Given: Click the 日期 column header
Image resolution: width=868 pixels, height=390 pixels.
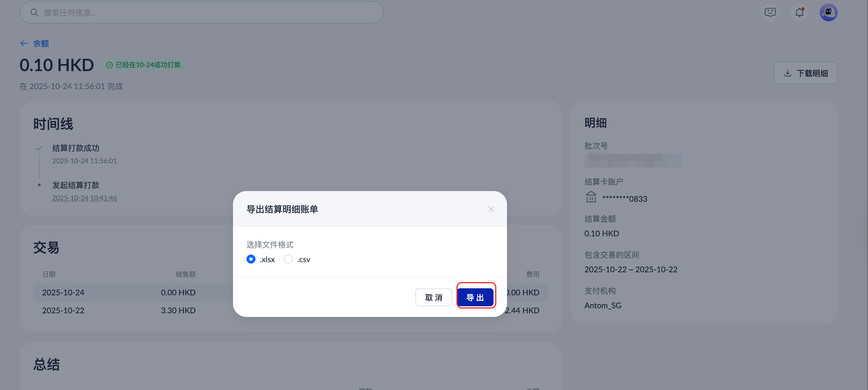Looking at the screenshot, I should tap(49, 274).
